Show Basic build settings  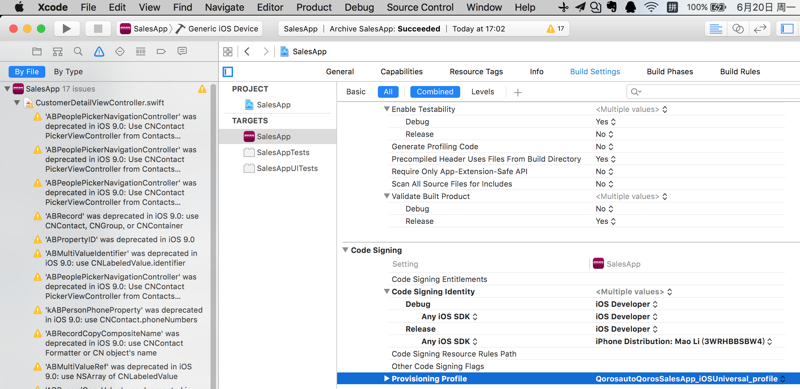point(356,92)
